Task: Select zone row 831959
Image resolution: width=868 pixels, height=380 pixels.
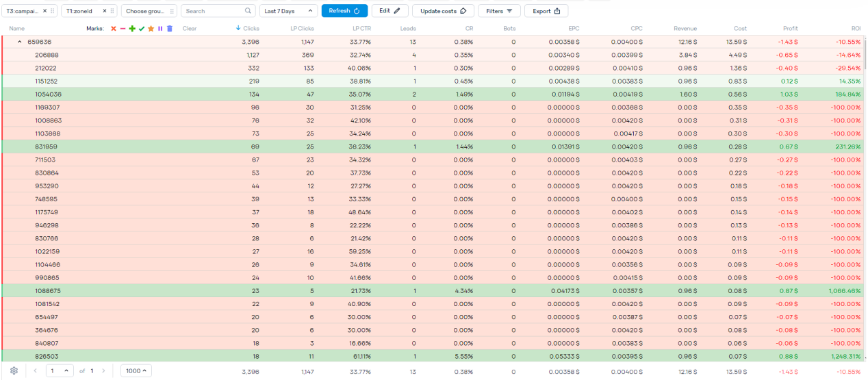Action: (433, 147)
